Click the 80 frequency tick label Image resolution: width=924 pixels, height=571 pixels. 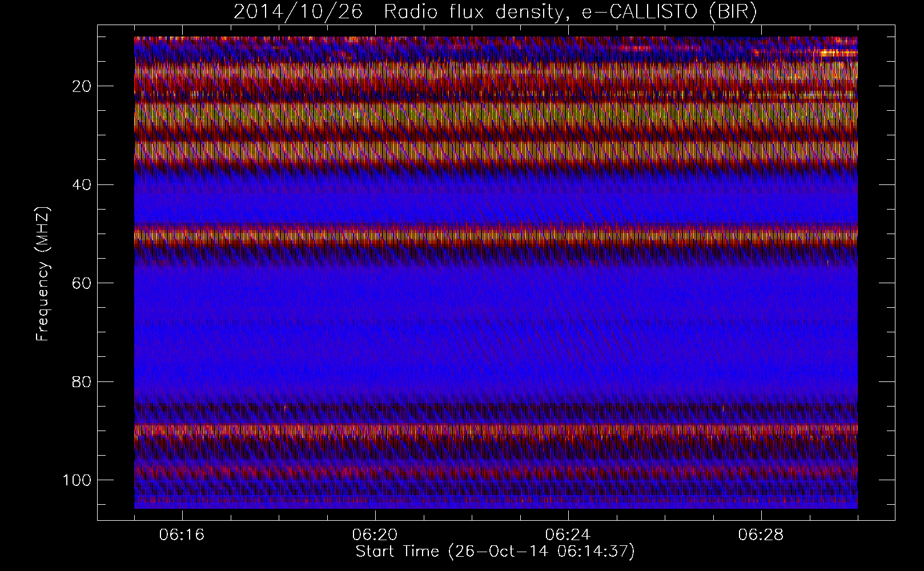click(82, 381)
